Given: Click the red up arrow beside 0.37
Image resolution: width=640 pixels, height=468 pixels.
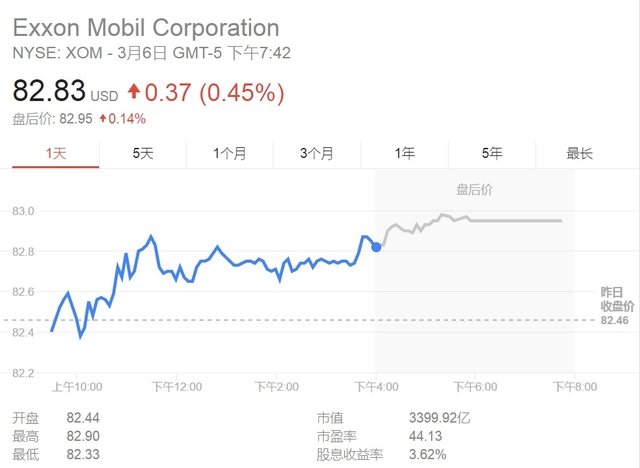Looking at the screenshot, I should [132, 93].
